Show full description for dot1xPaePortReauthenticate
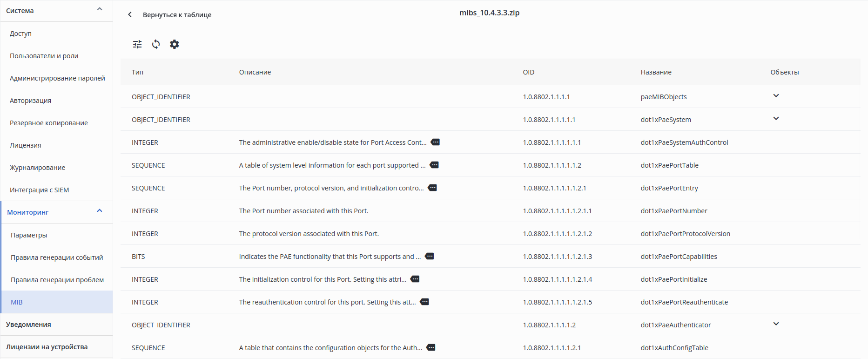868x359 pixels. click(424, 302)
